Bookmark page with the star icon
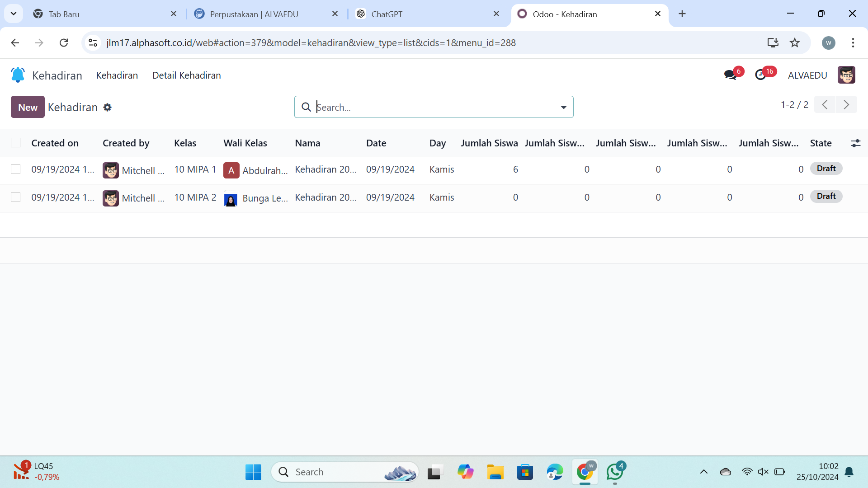This screenshot has width=868, height=488. click(x=795, y=42)
